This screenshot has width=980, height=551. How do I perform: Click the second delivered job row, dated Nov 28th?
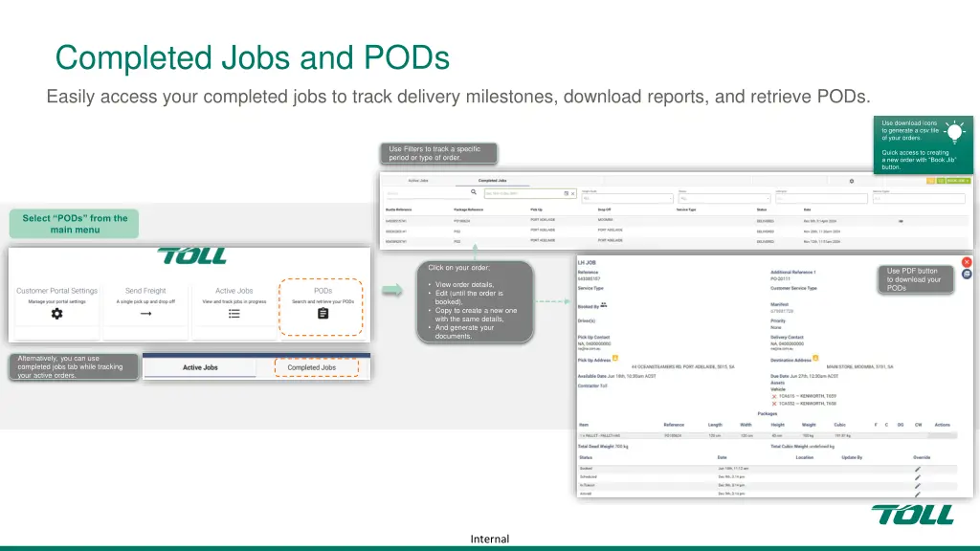pos(677,231)
